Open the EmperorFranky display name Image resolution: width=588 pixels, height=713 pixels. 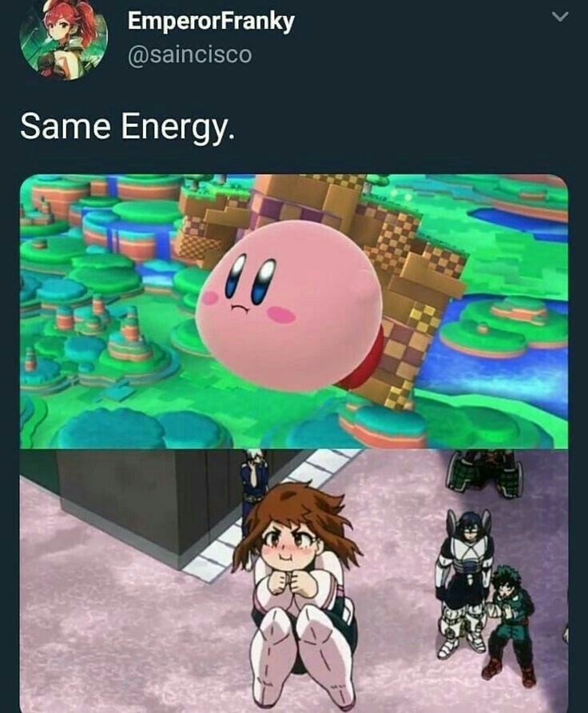211,22
